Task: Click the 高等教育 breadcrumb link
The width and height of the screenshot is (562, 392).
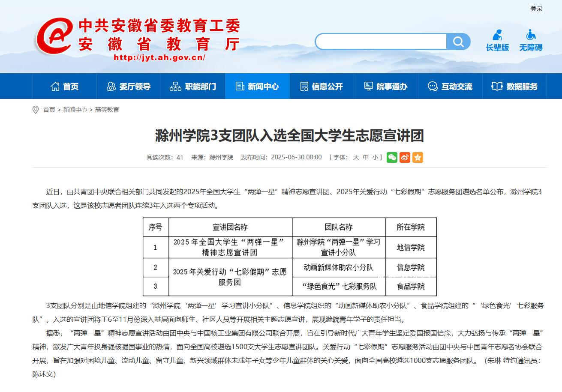Action: (107, 110)
